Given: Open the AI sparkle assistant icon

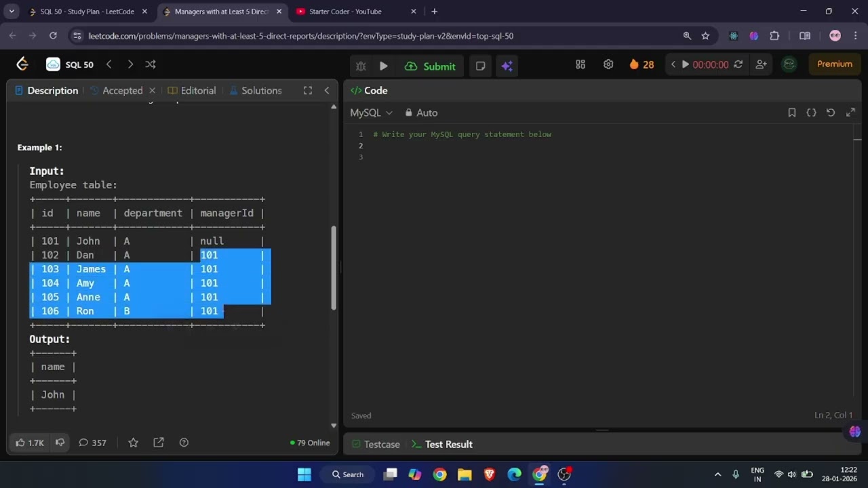Looking at the screenshot, I should click(x=507, y=66).
